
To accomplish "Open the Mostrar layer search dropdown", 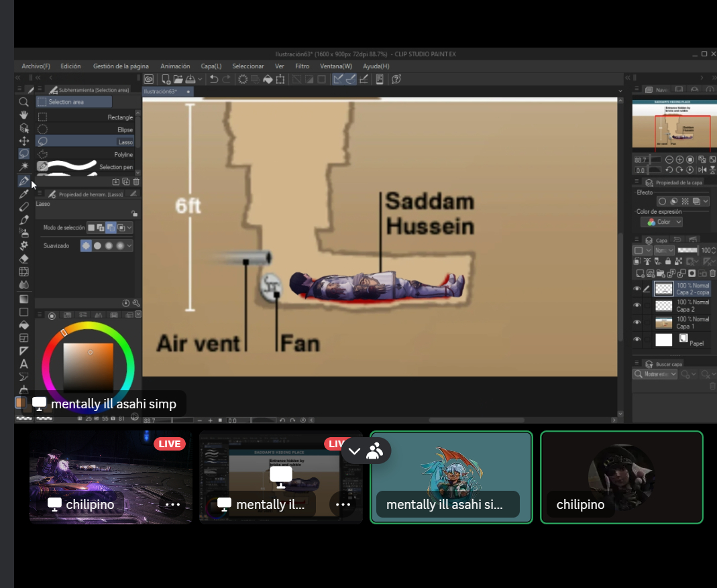I will pos(655,374).
